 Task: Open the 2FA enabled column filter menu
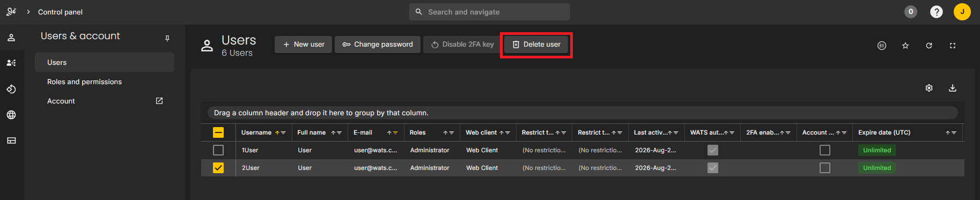point(788,133)
